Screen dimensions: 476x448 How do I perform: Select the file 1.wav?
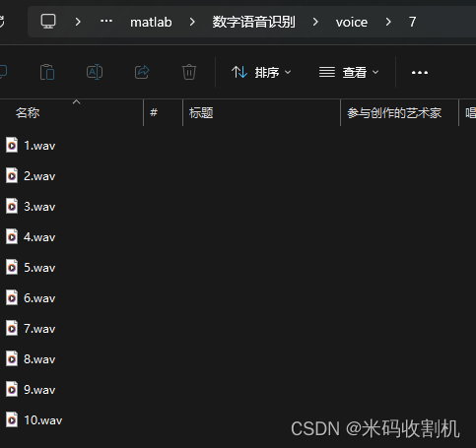(31, 146)
